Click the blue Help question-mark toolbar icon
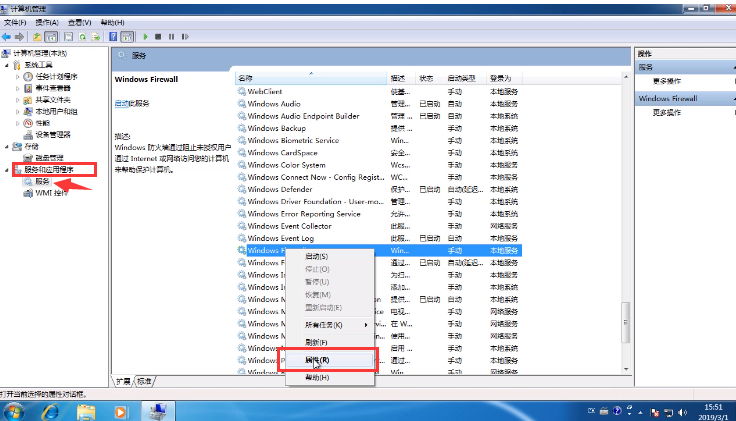The width and height of the screenshot is (736, 421). tap(113, 37)
